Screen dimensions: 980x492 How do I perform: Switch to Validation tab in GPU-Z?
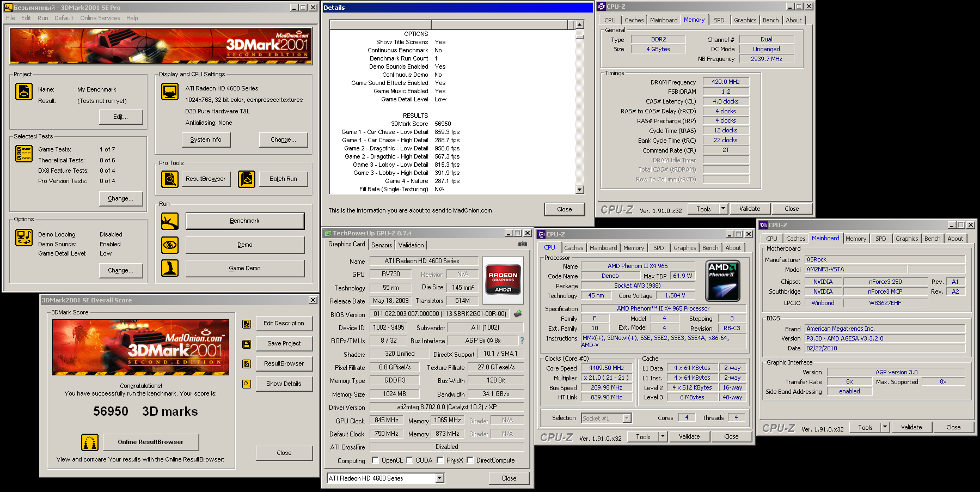click(411, 245)
